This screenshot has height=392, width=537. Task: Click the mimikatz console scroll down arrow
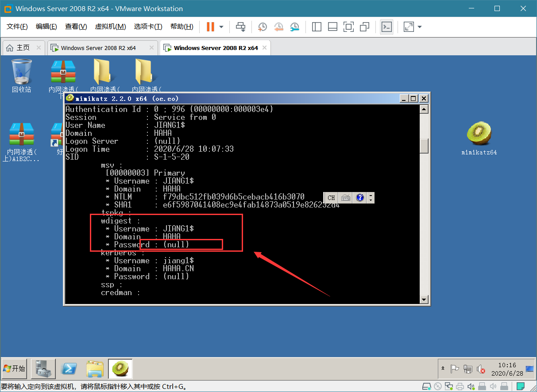pos(424,300)
